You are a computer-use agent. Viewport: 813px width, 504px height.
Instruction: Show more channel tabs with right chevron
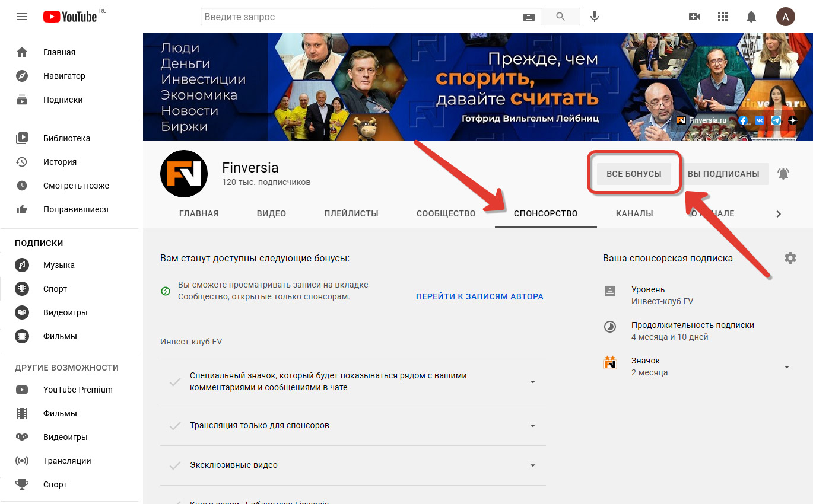click(779, 214)
